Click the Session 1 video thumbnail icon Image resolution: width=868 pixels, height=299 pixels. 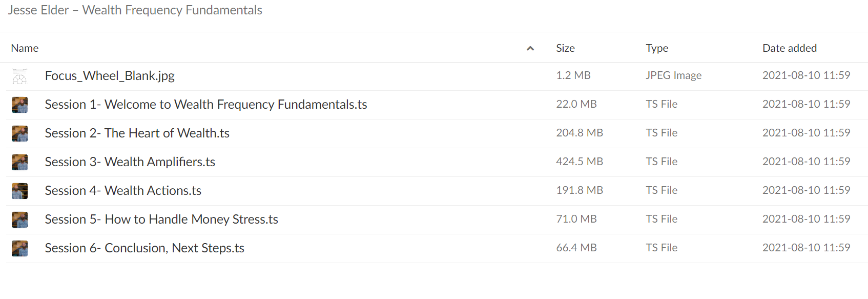click(x=19, y=105)
